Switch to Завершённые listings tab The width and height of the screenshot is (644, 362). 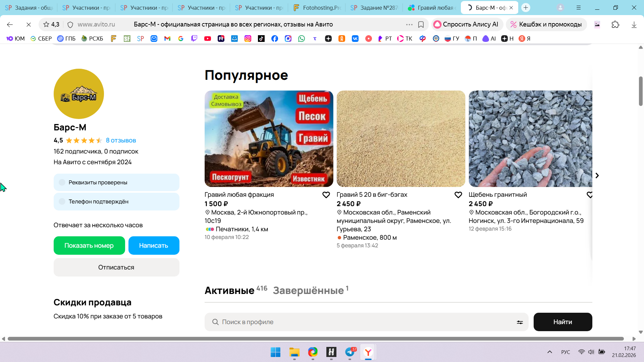pos(308,290)
